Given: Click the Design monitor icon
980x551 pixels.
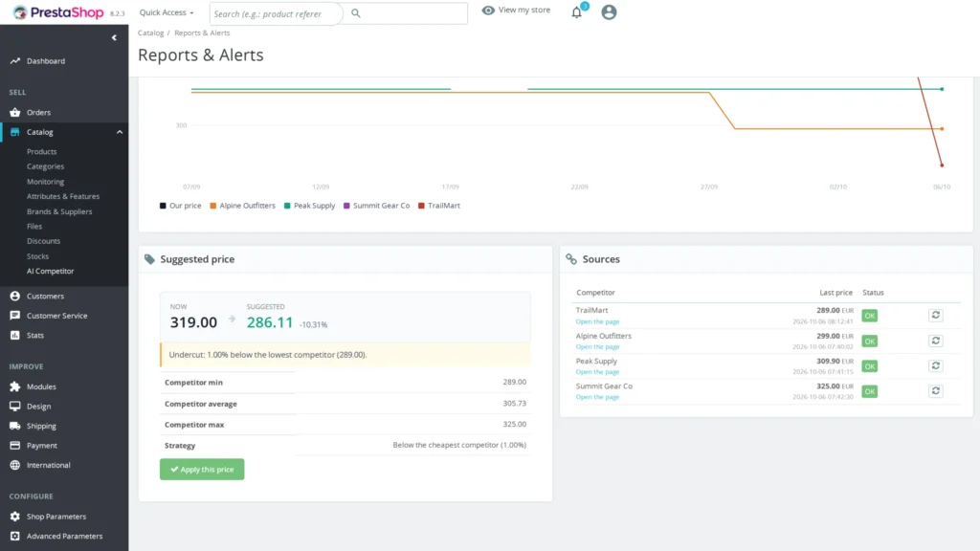Looking at the screenshot, I should (x=15, y=406).
